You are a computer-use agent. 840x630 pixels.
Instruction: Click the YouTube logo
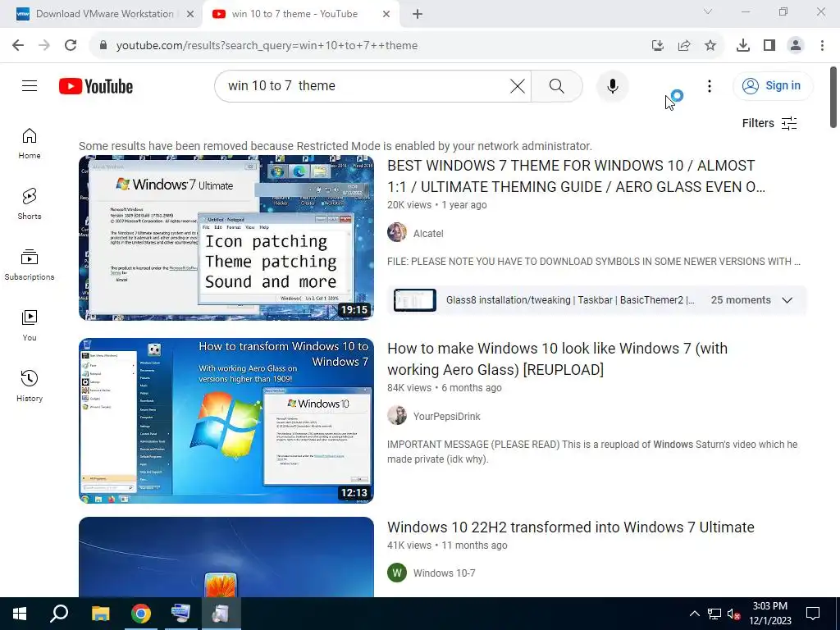(96, 86)
